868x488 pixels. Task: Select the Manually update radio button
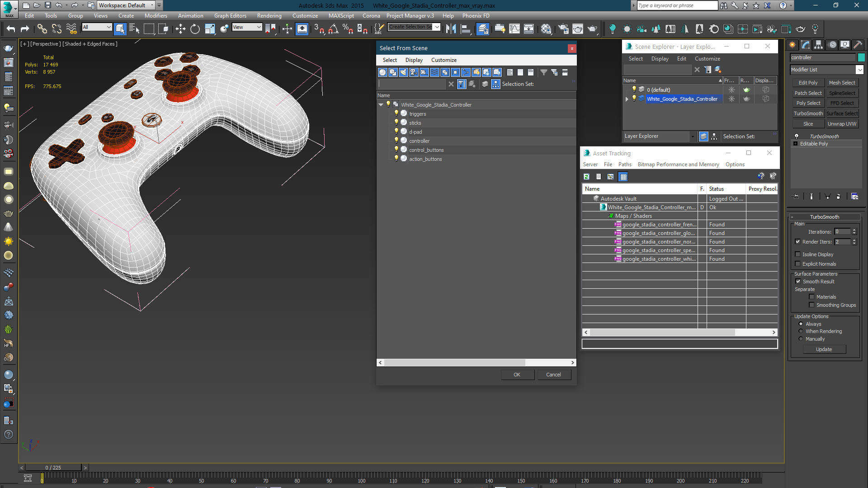[801, 339]
